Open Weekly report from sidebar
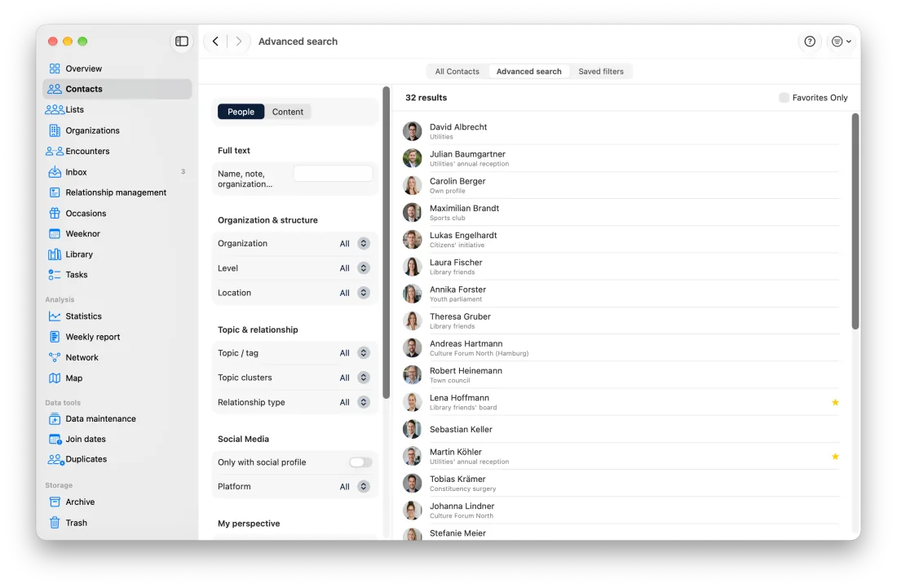Image resolution: width=897 pixels, height=588 pixels. 117,337
